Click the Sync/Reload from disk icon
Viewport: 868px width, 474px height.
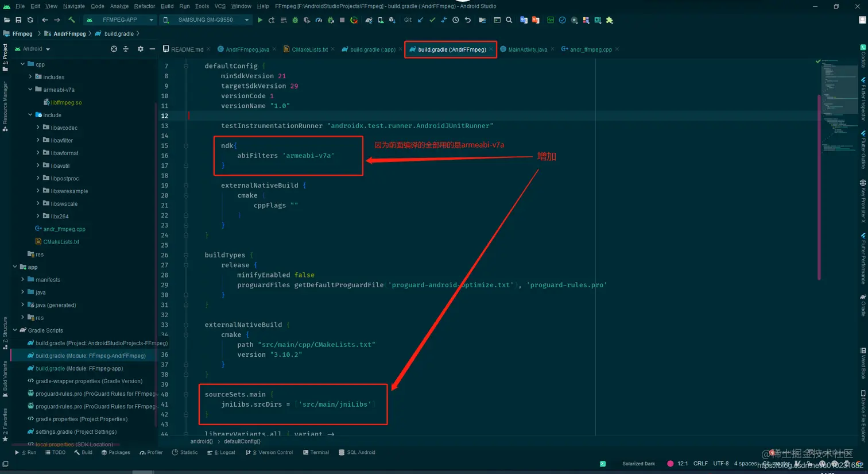click(x=30, y=20)
